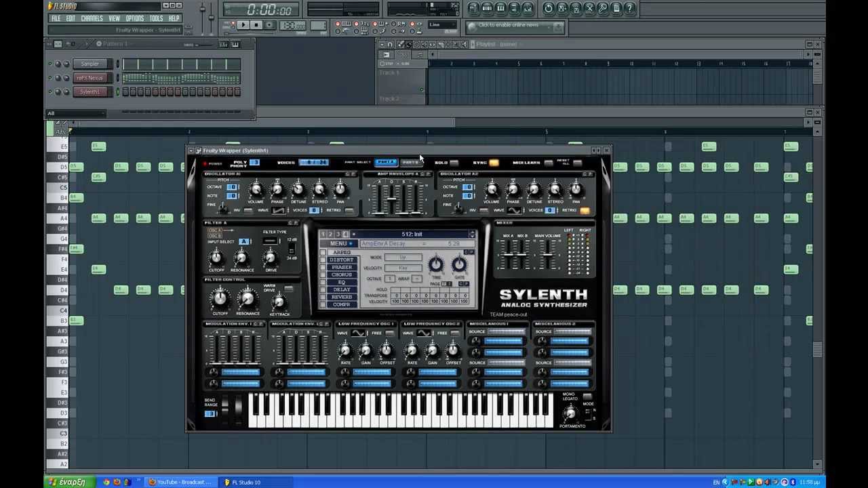Click the Play button in the transport bar
The height and width of the screenshot is (488, 868).
coord(243,25)
